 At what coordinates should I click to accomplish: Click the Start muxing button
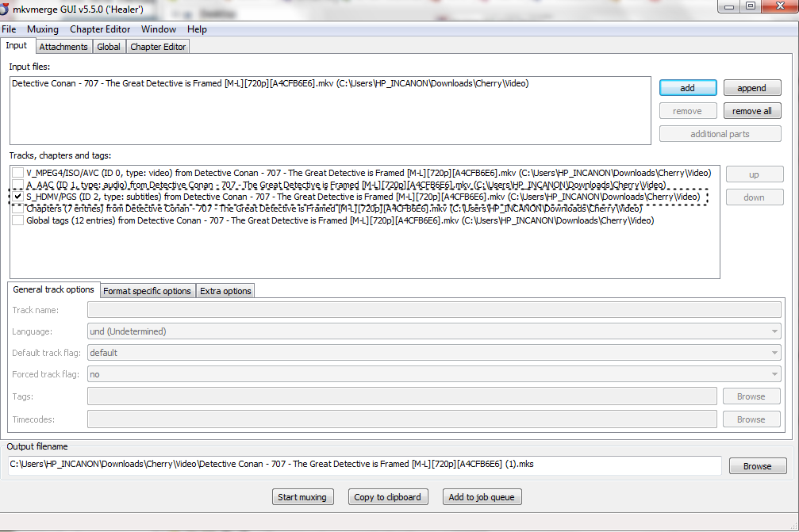point(302,497)
